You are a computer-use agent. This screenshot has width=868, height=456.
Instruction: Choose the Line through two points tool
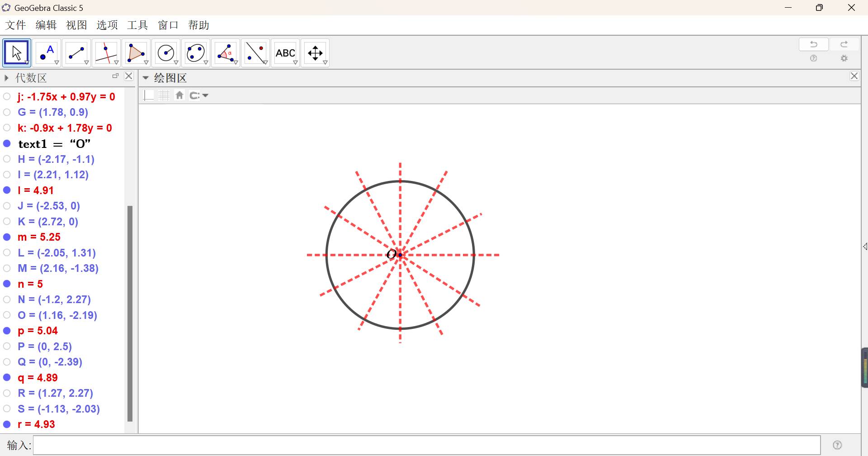76,53
